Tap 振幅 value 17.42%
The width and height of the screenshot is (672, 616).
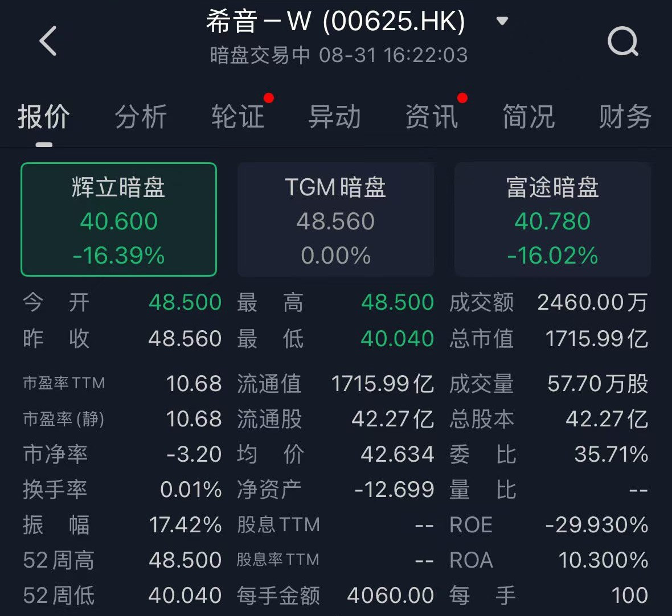(185, 525)
